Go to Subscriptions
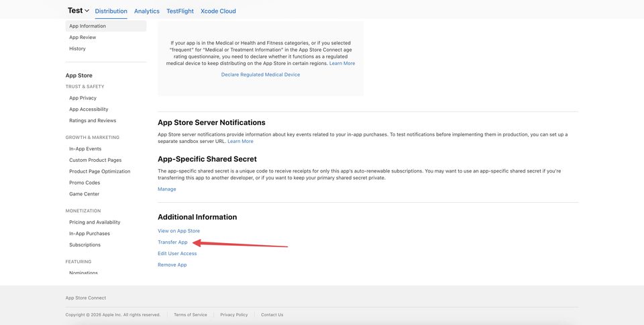The width and height of the screenshot is (644, 325). click(85, 245)
